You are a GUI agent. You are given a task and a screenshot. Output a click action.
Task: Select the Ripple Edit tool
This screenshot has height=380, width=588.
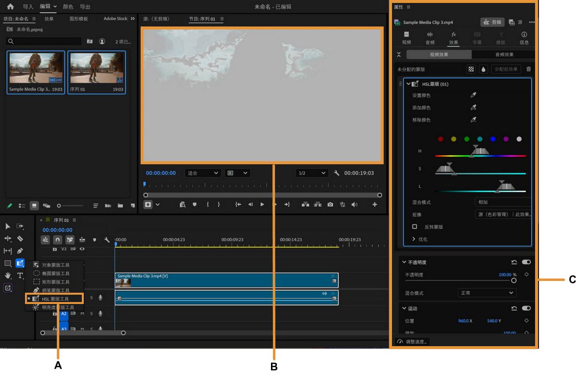[8, 238]
